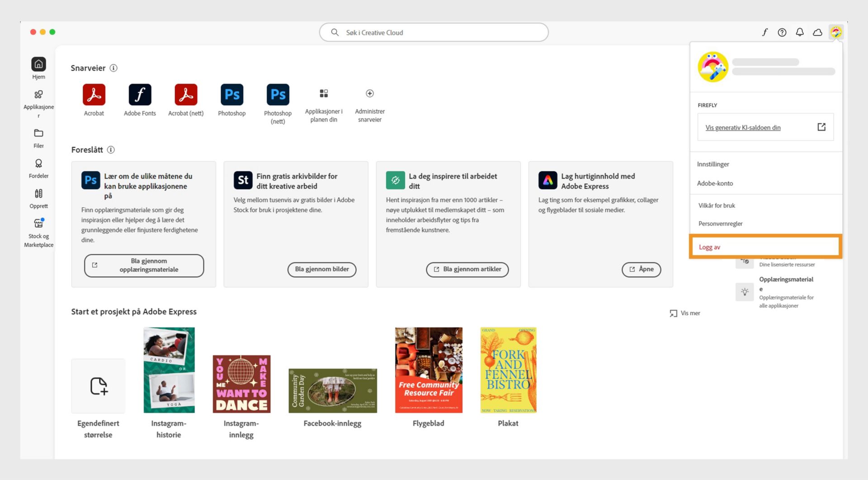Viewport: 868px width, 480px height.
Task: Open Vis generativ KI-saldoen din link
Action: pyautogui.click(x=743, y=128)
